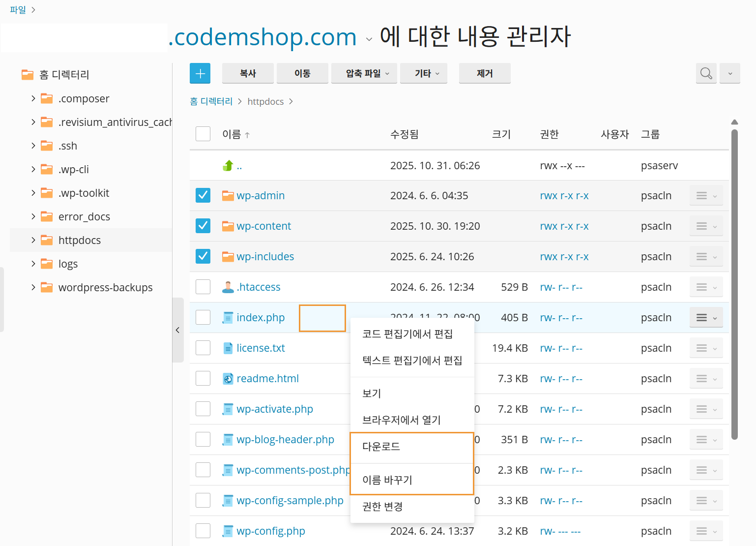The width and height of the screenshot is (756, 546).
Task: Choose 다운로드 from the context menu
Action: (381, 447)
